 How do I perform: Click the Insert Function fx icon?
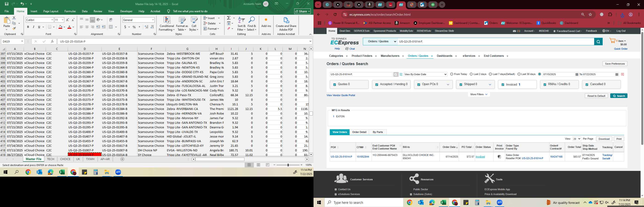click(x=52, y=42)
